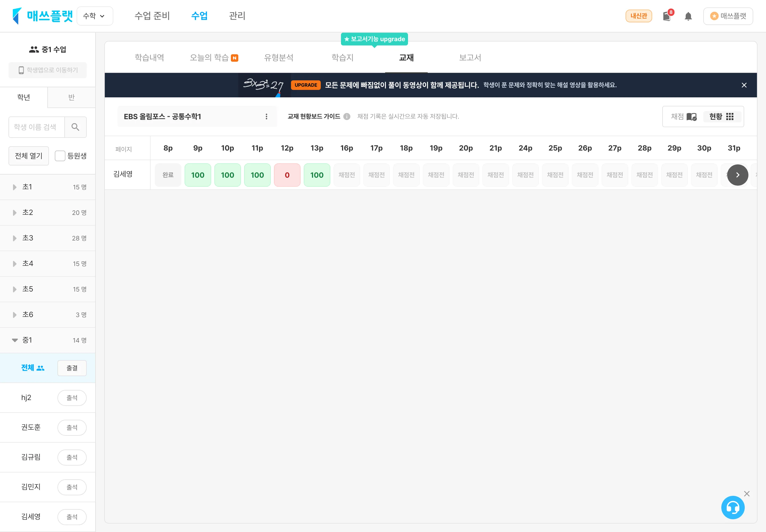Screen dimensions: 766x532
Task: Switch to the 유형분석 tab
Action: (279, 58)
